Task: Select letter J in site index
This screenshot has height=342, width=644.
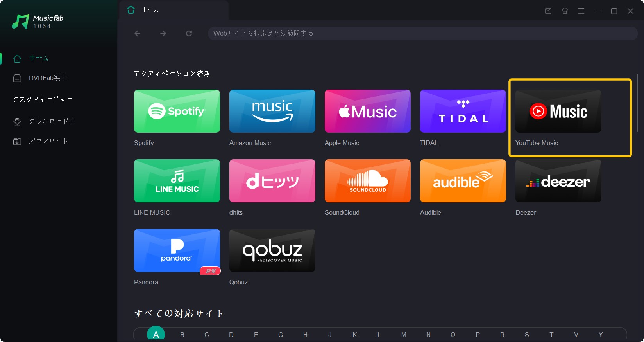Action: point(330,335)
